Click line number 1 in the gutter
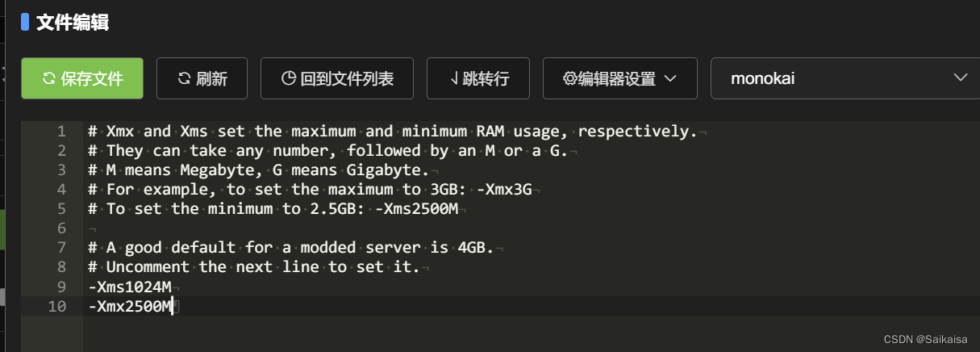980x352 pixels. coord(62,131)
